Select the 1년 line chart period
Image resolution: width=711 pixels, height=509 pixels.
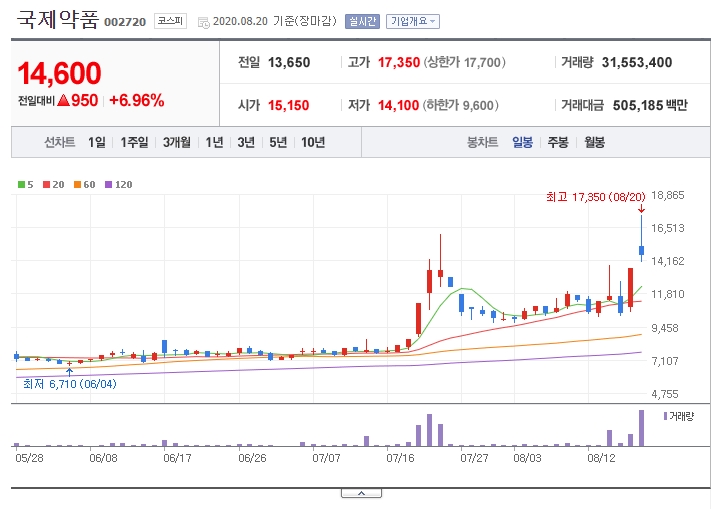(x=214, y=142)
